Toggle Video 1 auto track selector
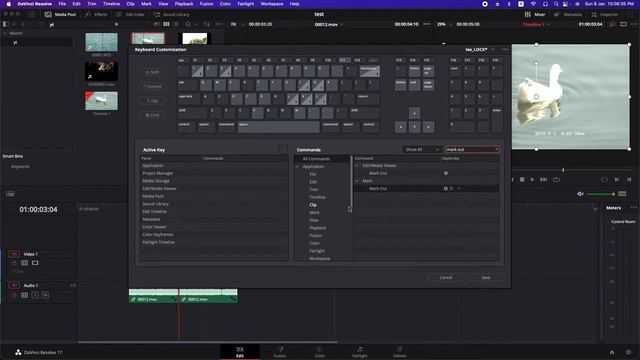The image size is (640, 360). pyautogui.click(x=24, y=263)
